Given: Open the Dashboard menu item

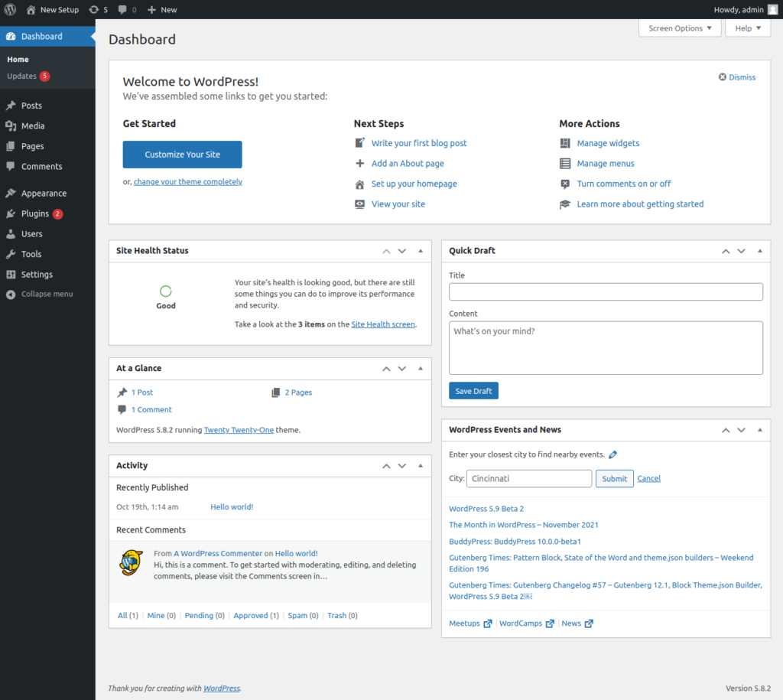Looking at the screenshot, I should pos(47,36).
